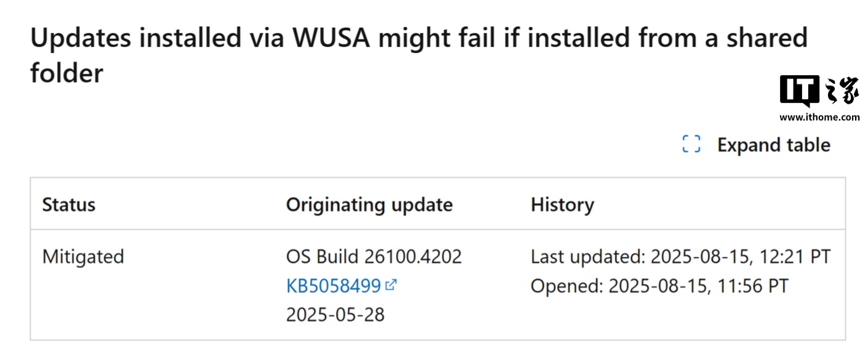868x364 pixels.
Task: Click the OS Build 26100.4202 text
Action: 374,256
